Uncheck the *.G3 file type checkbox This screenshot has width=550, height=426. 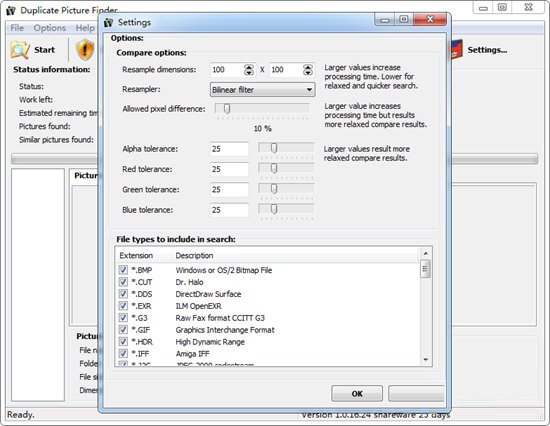[123, 318]
